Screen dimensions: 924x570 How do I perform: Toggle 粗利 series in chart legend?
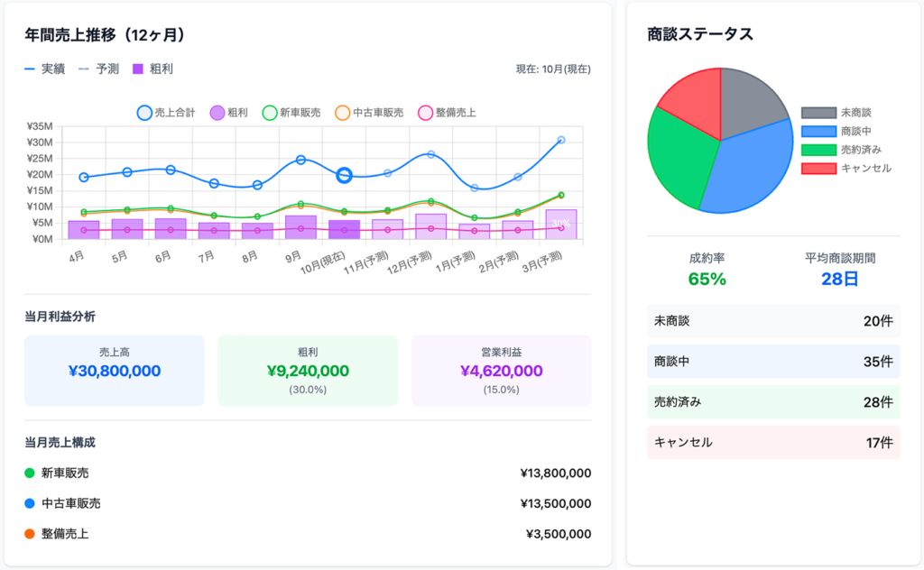point(230,113)
